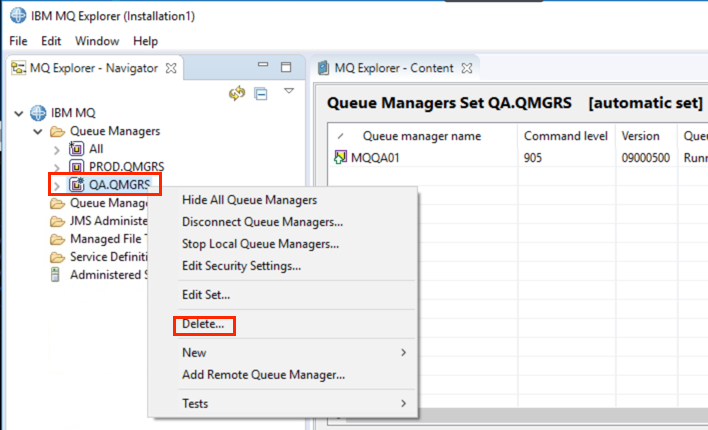Collapse the IBM MQ root node
708x430 pixels.
(x=19, y=113)
